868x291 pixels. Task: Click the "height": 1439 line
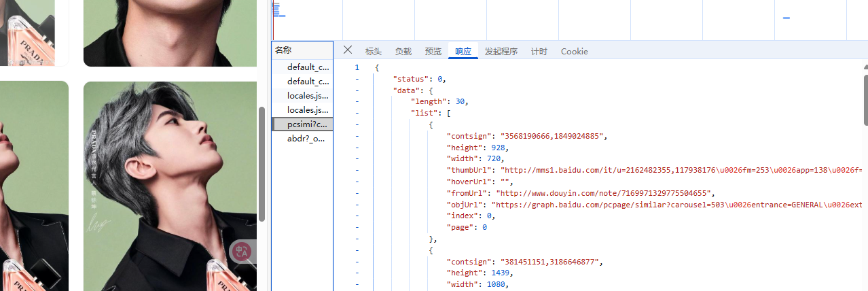480,273
